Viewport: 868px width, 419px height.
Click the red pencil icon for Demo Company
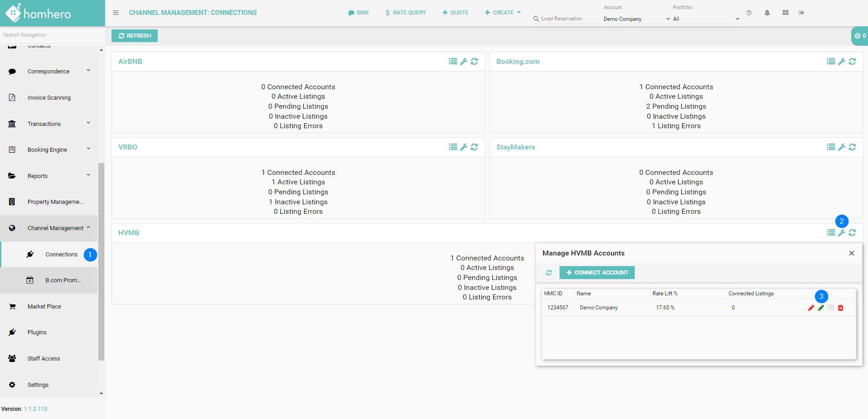pos(811,308)
